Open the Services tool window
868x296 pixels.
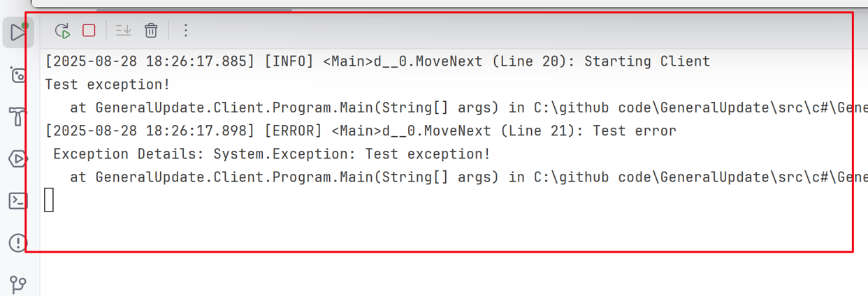tap(18, 159)
